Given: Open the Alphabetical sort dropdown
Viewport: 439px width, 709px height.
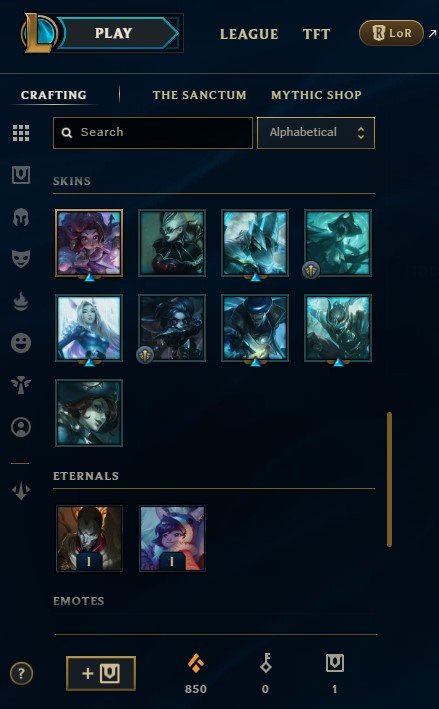Looking at the screenshot, I should click(x=316, y=132).
